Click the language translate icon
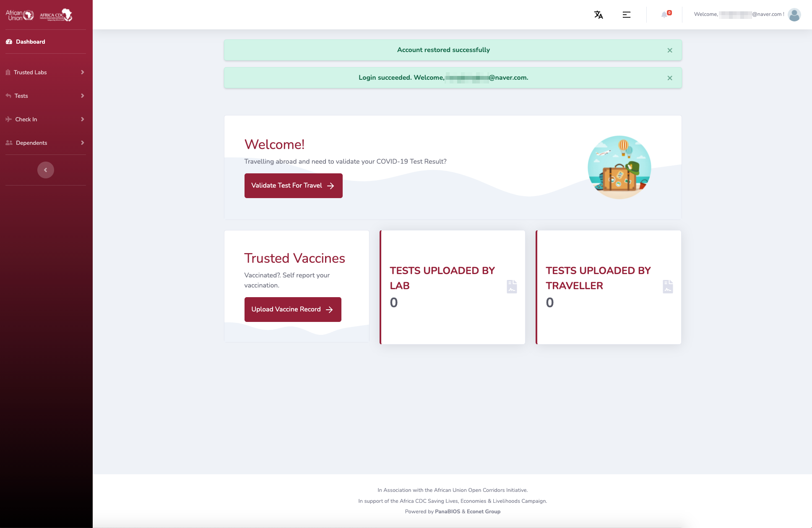 [599, 15]
